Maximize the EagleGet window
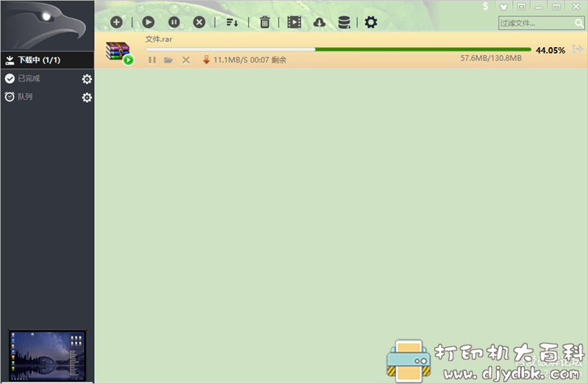 [x=556, y=7]
